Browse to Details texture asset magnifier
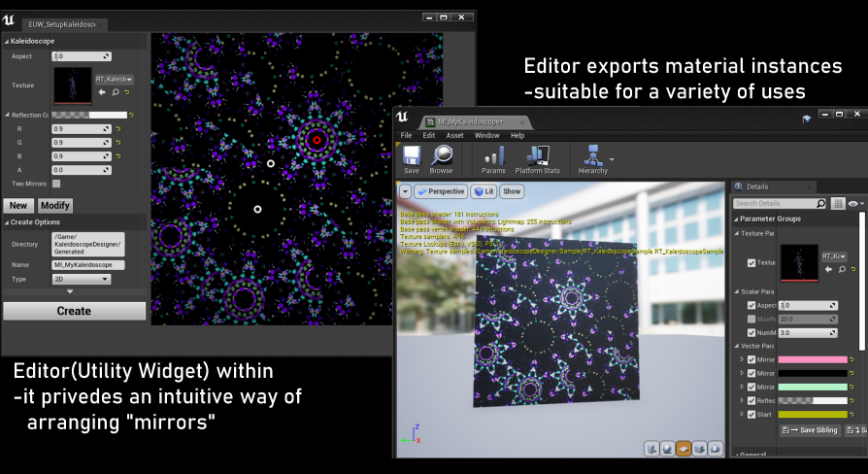The height and width of the screenshot is (474, 868). click(x=842, y=269)
